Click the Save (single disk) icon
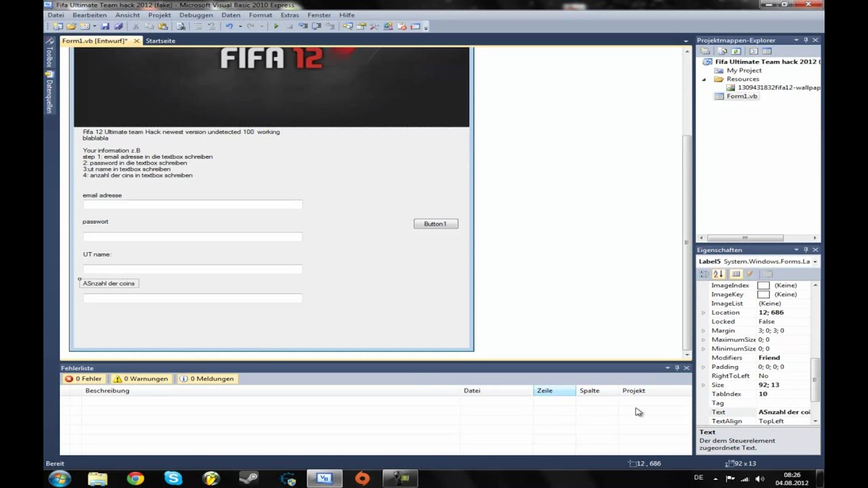This screenshot has width=868, height=488. pos(105,26)
